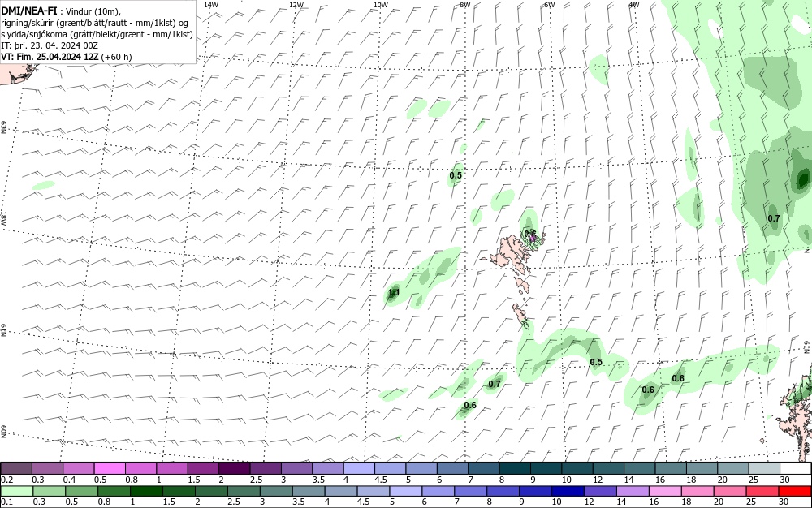
Task: Click the coral red 25 swatch in lower legend row
Action: (x=762, y=491)
